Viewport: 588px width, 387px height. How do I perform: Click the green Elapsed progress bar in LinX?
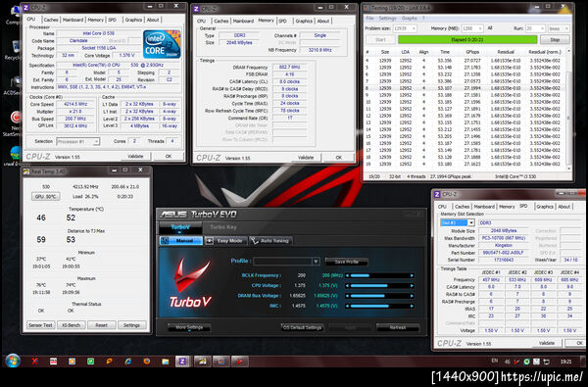[467, 39]
